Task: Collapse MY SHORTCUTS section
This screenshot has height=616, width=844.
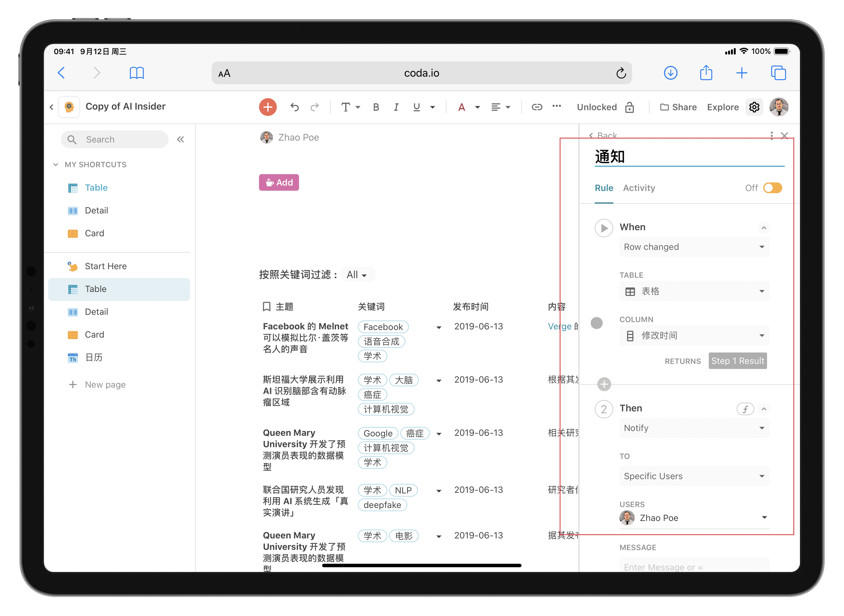Action: click(x=55, y=164)
